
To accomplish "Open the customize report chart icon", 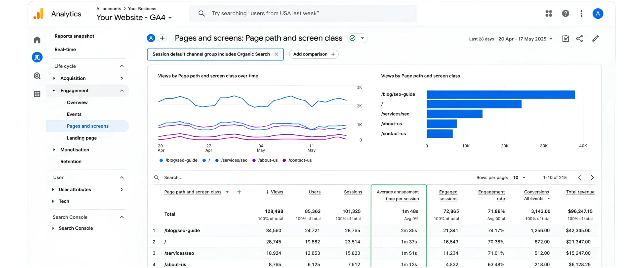I will coord(565,38).
